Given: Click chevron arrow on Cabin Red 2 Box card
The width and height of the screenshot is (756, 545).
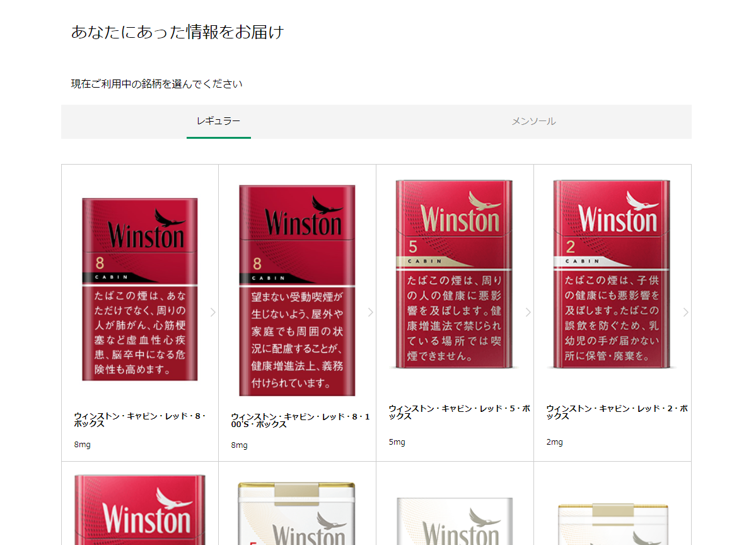Looking at the screenshot, I should click(685, 312).
